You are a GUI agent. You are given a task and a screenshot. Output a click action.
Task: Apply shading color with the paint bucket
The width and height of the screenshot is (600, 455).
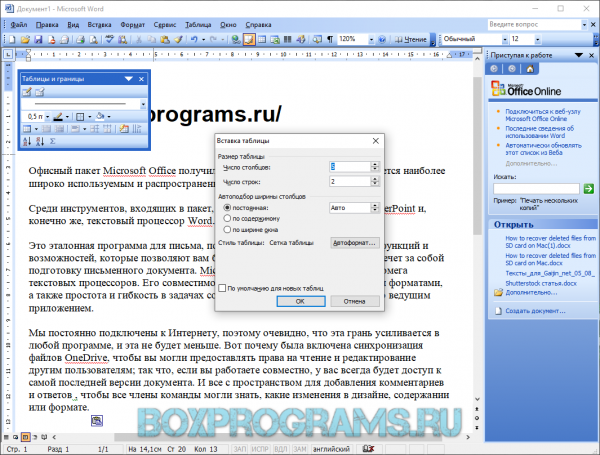pos(100,116)
